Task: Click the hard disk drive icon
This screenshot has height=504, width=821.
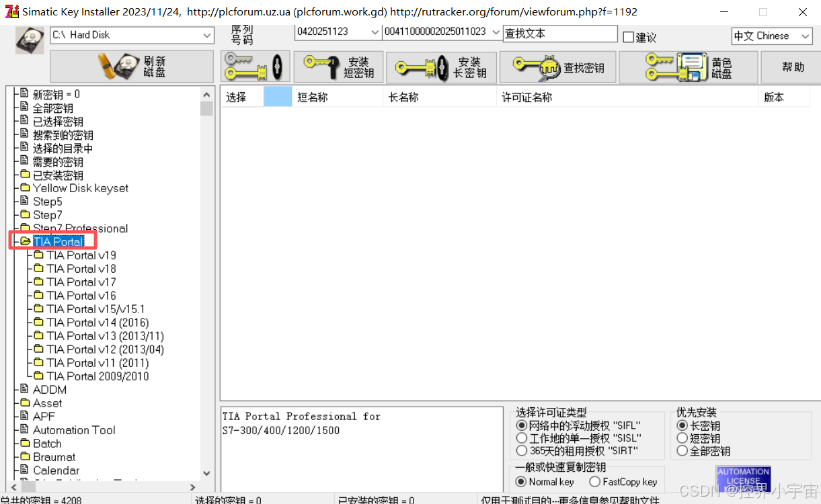Action: [x=30, y=40]
